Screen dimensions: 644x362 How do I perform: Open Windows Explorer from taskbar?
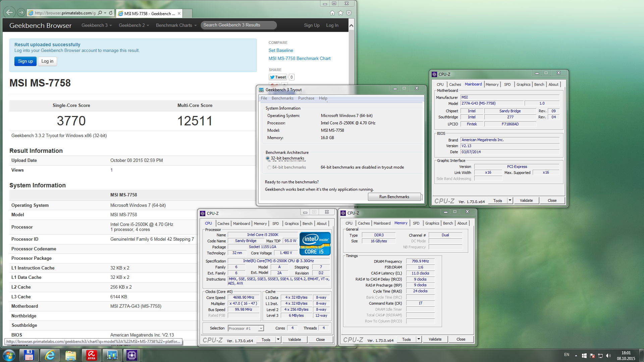coord(70,355)
